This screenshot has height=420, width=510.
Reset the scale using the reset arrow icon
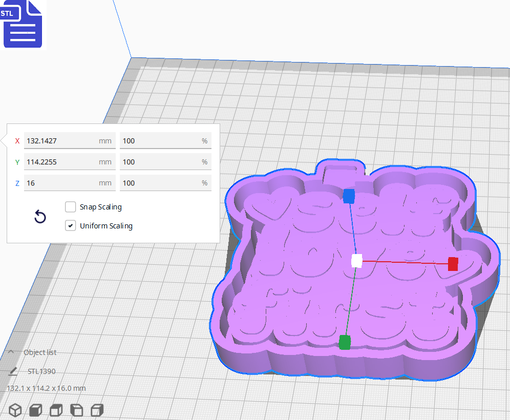(40, 217)
